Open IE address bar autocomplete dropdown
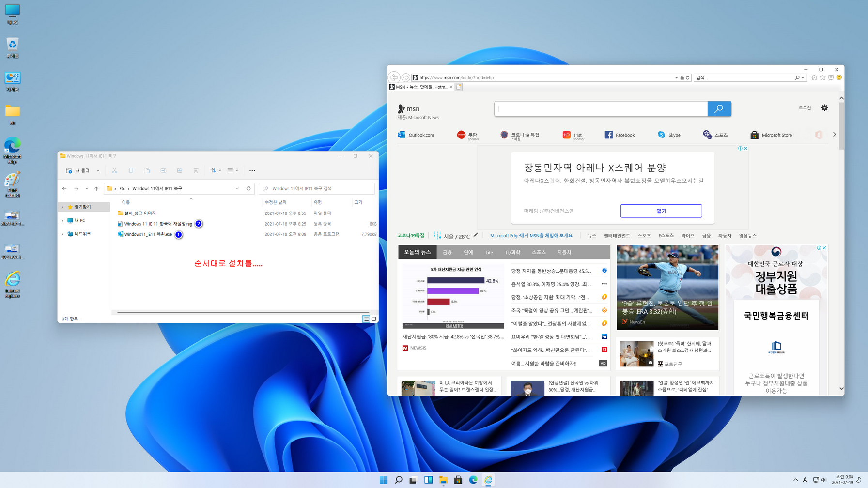The height and width of the screenshot is (488, 868). (676, 77)
